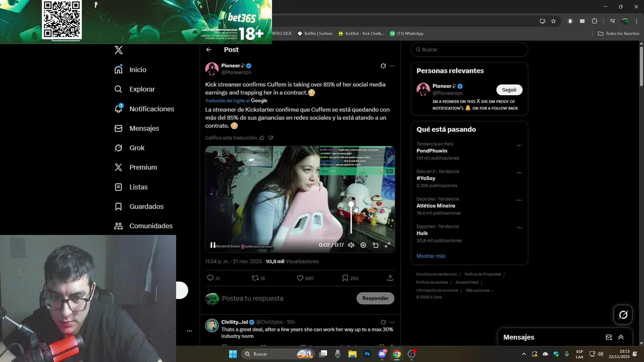
Task: Open Photoshop from the taskbar
Action: coord(367,354)
